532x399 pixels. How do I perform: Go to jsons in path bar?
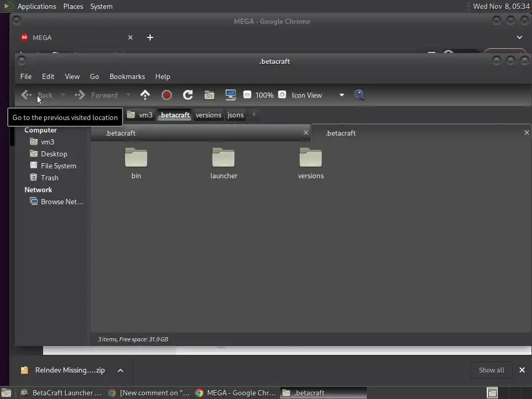235,115
